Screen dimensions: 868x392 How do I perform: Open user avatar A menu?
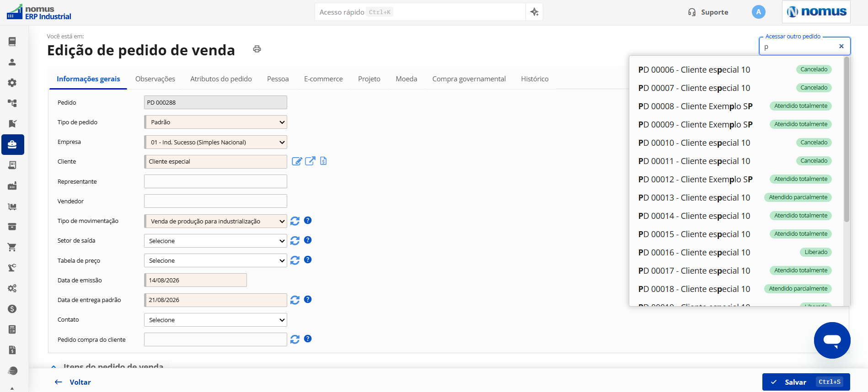(758, 12)
